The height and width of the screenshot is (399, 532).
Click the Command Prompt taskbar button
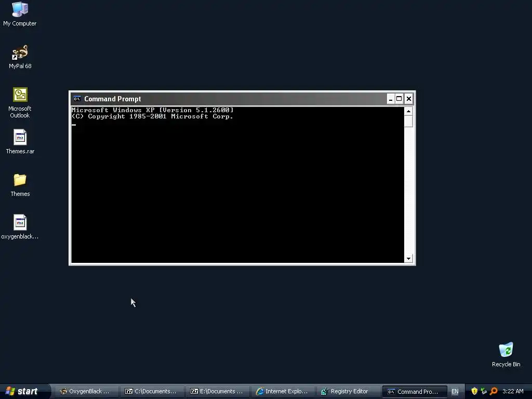pyautogui.click(x=414, y=392)
